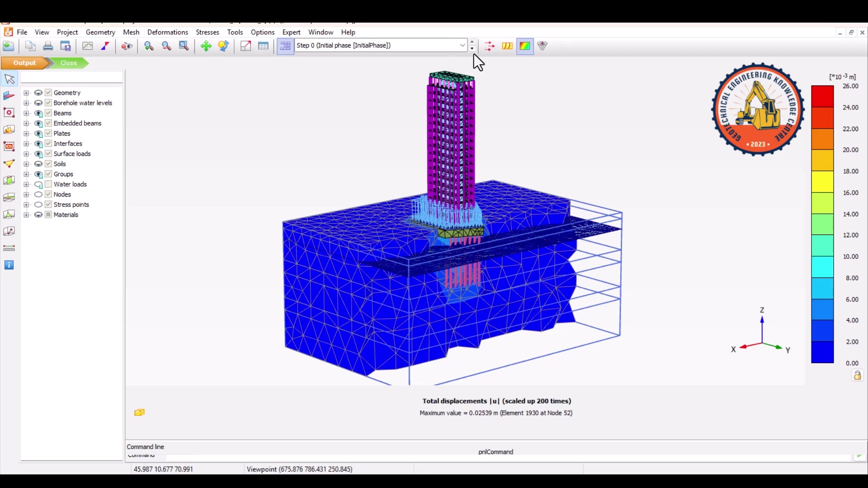
Task: Expand the Materials tree node
Action: click(x=26, y=215)
